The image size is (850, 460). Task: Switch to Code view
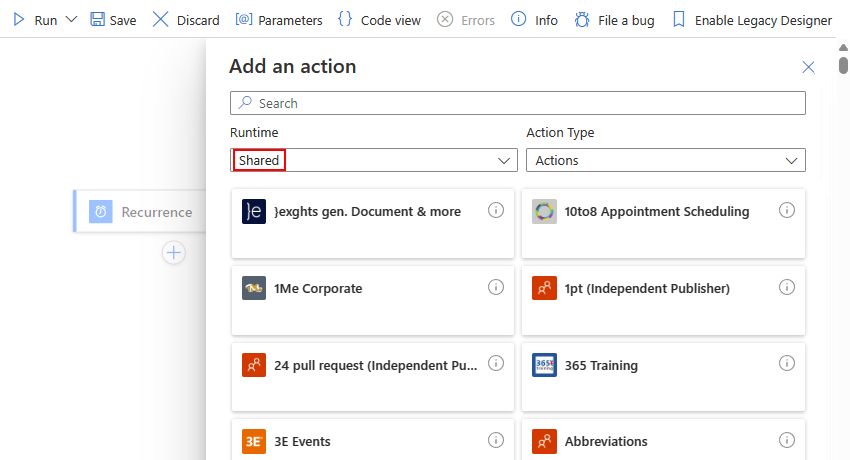click(x=379, y=20)
